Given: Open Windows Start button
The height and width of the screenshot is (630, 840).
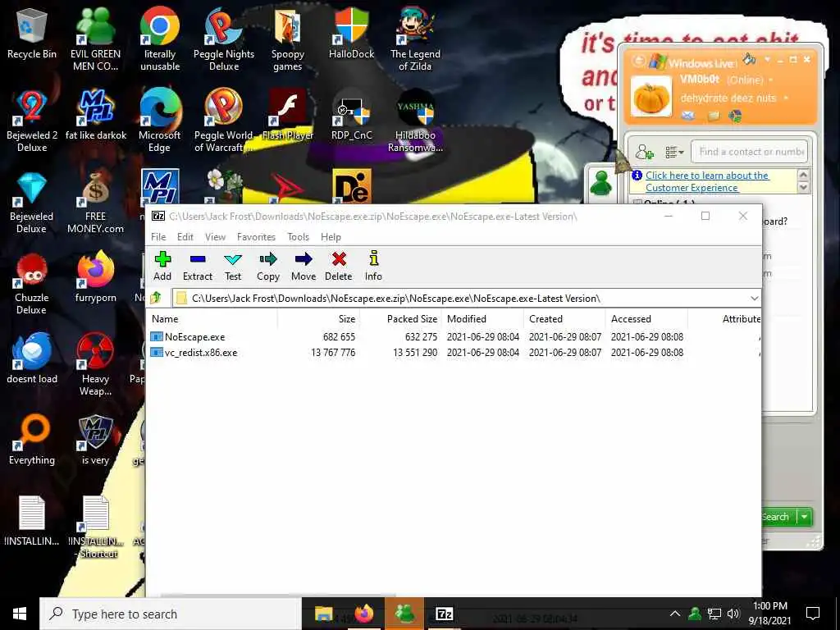Looking at the screenshot, I should tap(20, 614).
